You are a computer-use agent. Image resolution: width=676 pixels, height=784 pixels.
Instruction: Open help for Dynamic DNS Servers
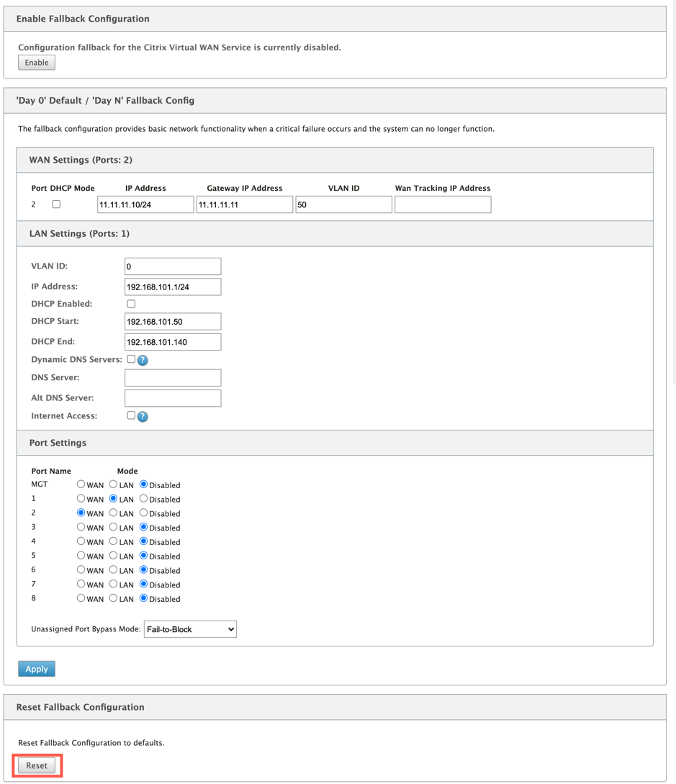(x=143, y=360)
